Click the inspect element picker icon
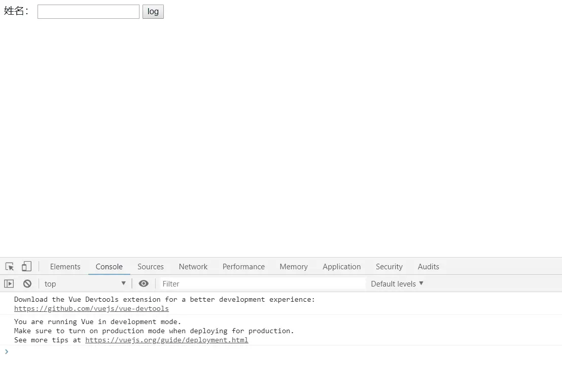This screenshot has width=562, height=392. click(x=10, y=267)
